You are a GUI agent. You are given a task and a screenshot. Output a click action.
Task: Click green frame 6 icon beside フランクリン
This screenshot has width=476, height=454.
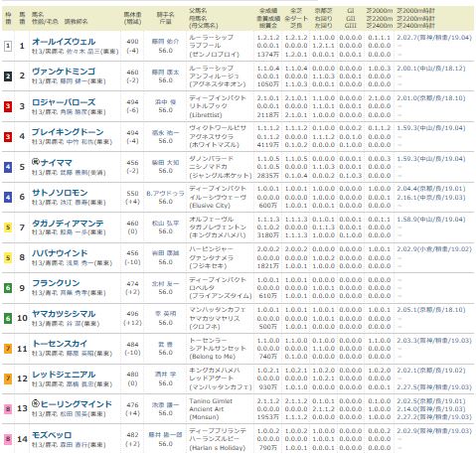pyautogui.click(x=8, y=288)
